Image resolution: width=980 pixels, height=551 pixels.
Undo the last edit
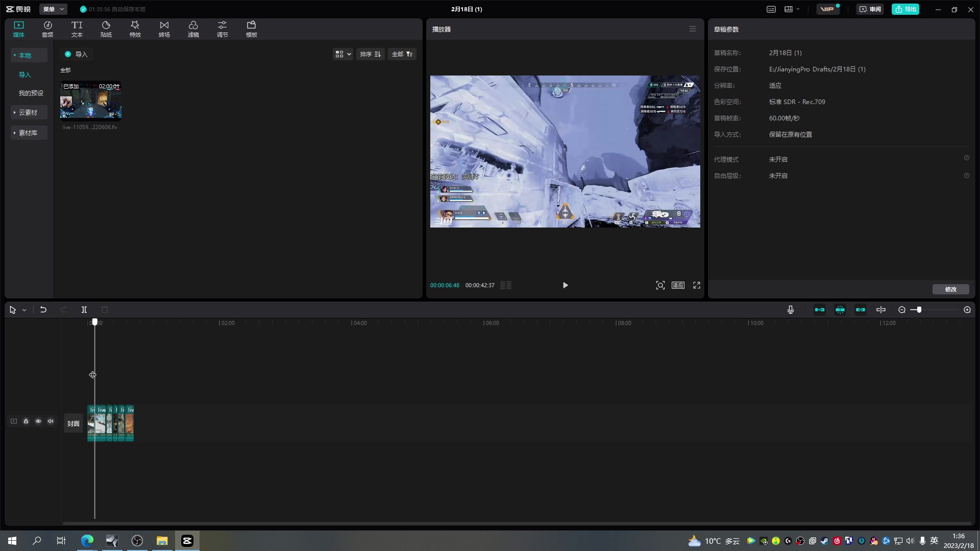click(43, 310)
